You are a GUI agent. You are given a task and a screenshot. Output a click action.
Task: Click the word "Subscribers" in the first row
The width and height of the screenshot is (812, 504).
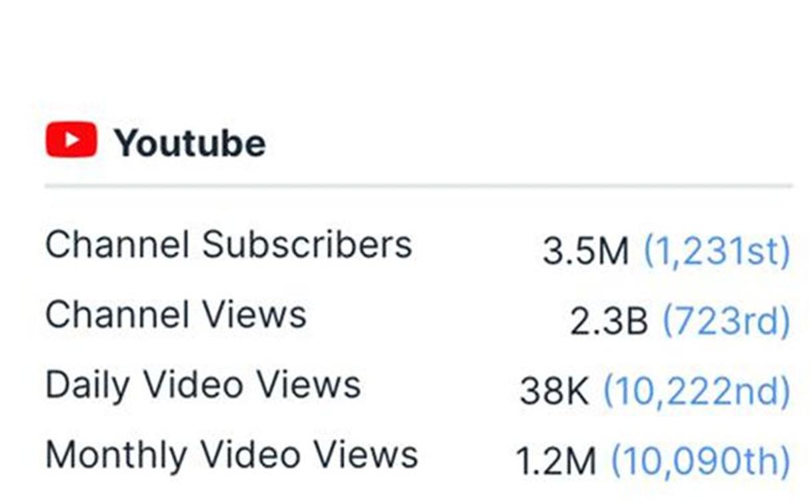click(x=307, y=245)
